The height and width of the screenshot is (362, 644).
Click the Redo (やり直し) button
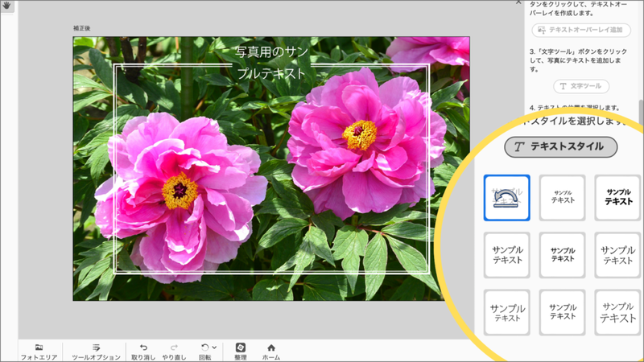(174, 352)
